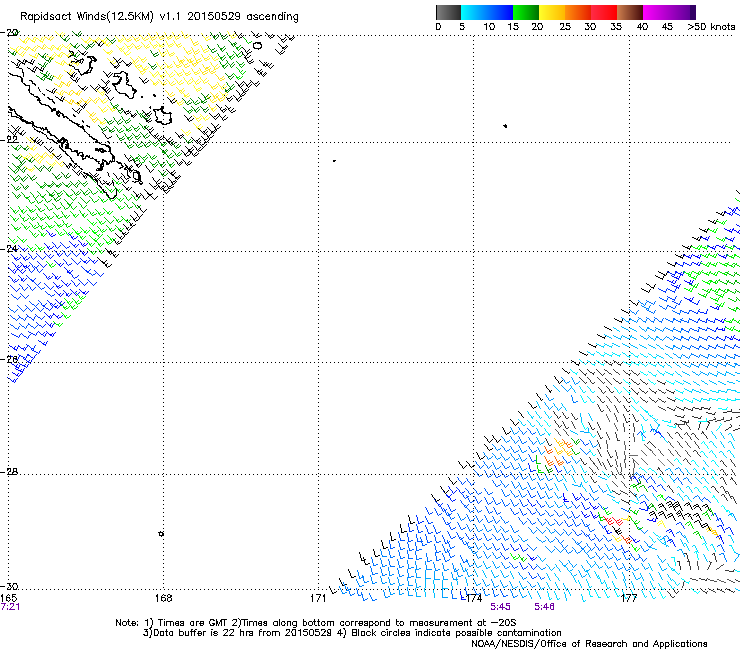
Task: Click the ">50 knots" legend label
Action: click(711, 27)
